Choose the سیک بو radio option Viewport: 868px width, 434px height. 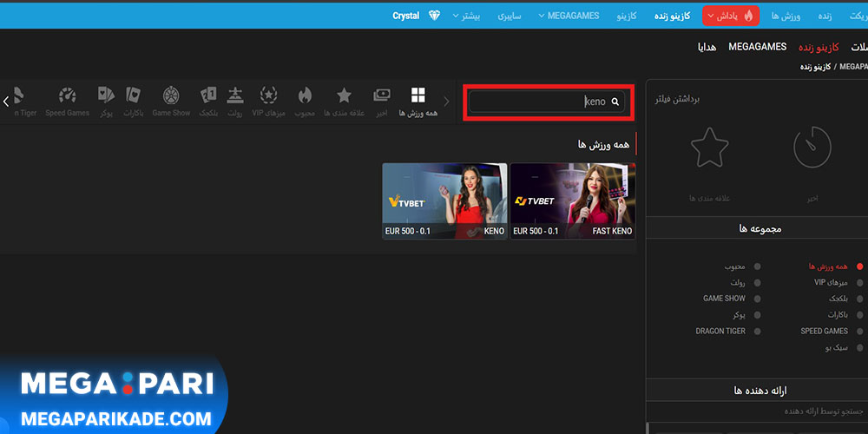point(859,348)
